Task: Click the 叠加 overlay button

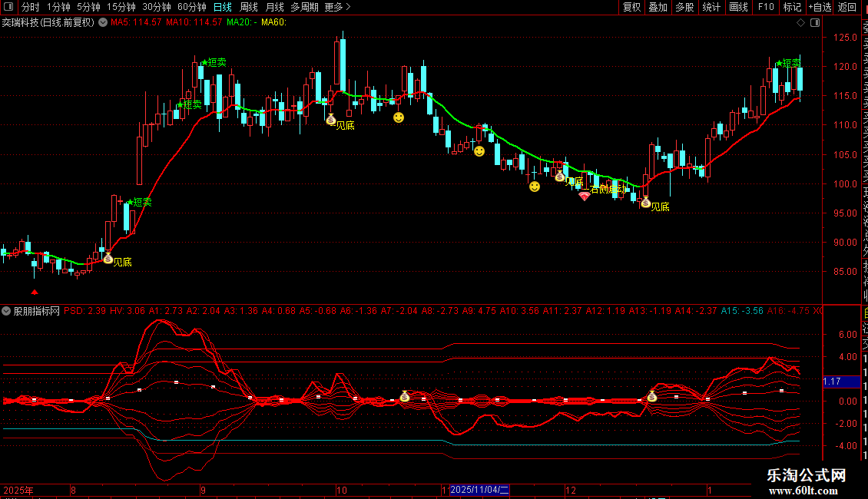Action: [x=658, y=7]
